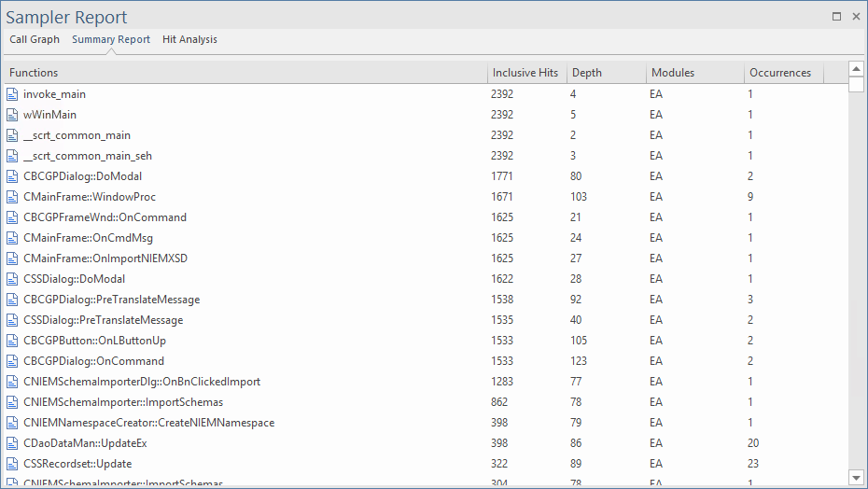Click the document icon beside invoke_main
Screen dimensions: 868x489
(x=12, y=94)
